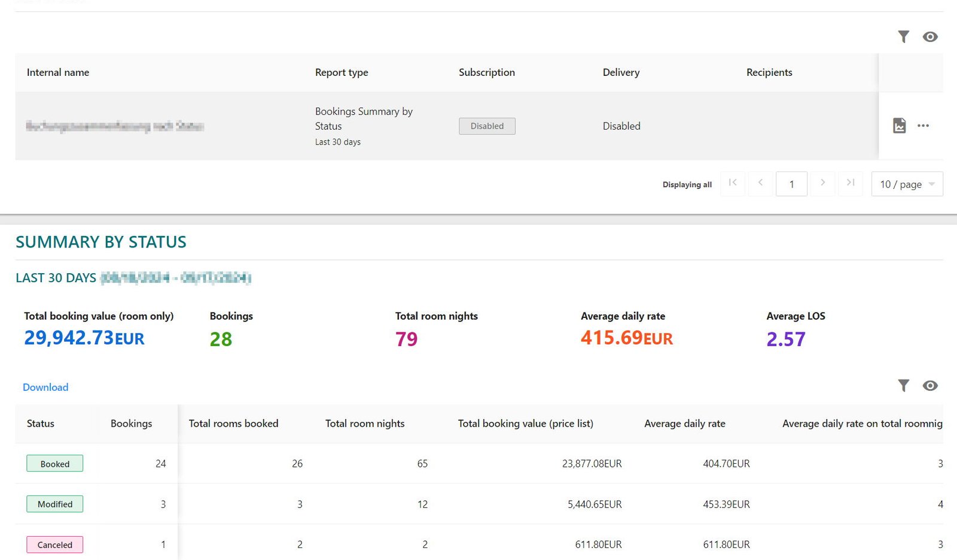Click the 415.69EUR average daily rate
The height and width of the screenshot is (560, 957).
[627, 338]
